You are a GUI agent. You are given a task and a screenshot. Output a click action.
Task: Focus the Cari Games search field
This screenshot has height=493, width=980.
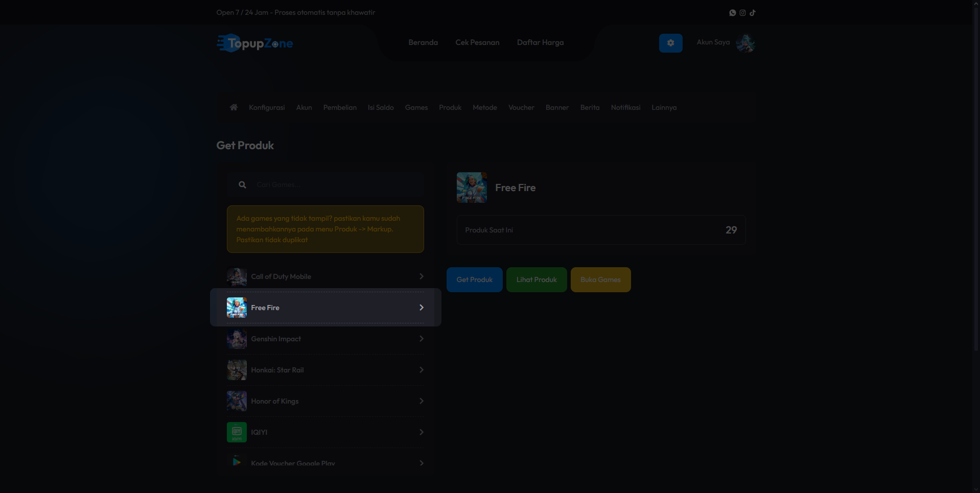coord(325,184)
